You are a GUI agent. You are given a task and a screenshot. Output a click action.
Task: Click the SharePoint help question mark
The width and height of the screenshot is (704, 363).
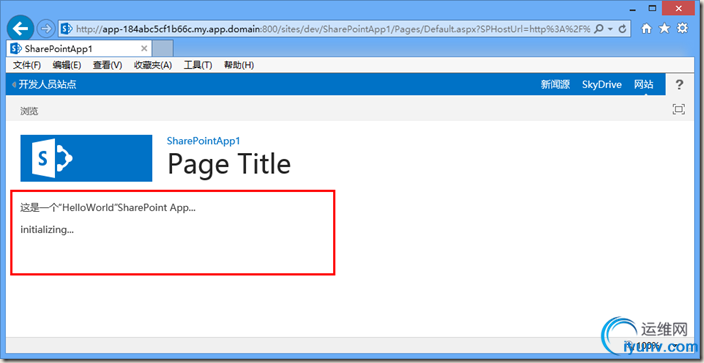[x=679, y=84]
